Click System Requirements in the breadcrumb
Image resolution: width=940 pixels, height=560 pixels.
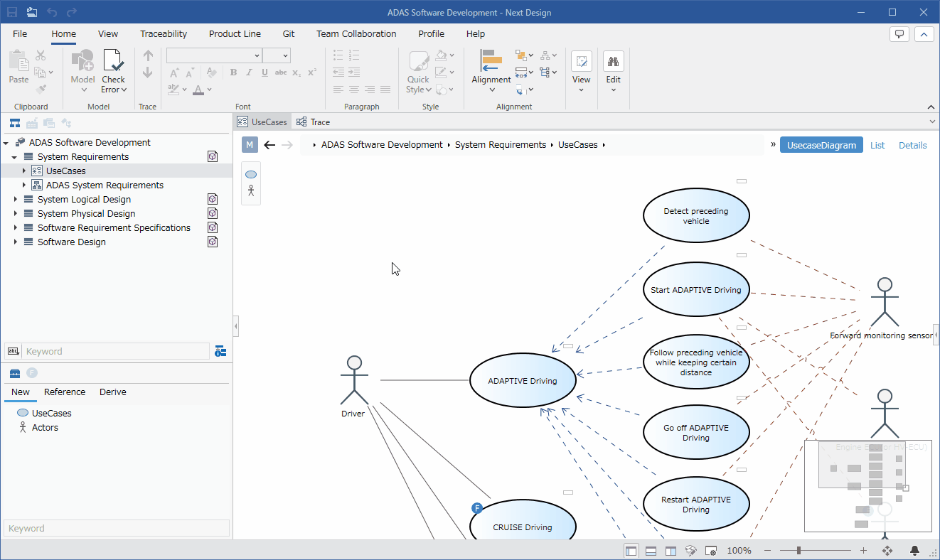coord(501,145)
